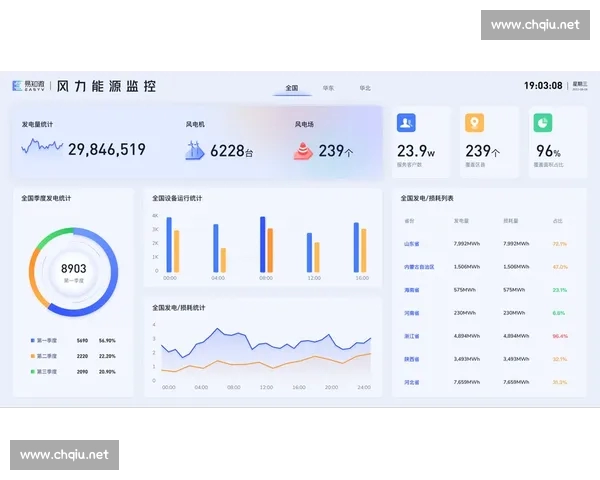Click the 发电量统计 label
The width and height of the screenshot is (600, 480).
click(x=37, y=124)
